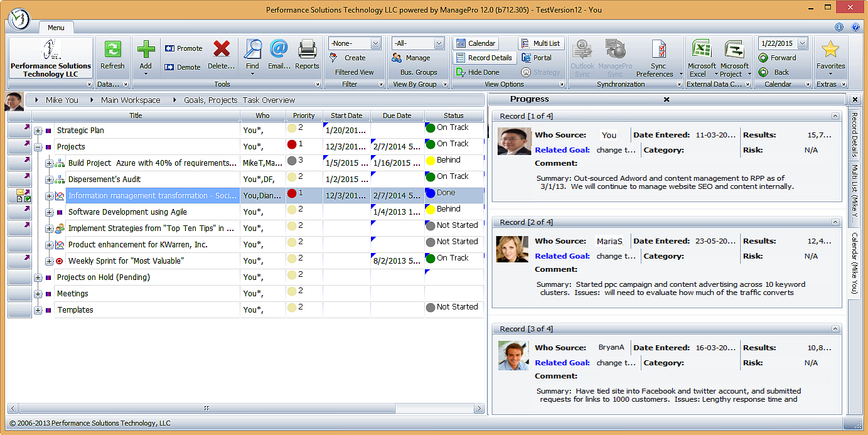Promote the selected record
868x435 pixels.
[x=183, y=48]
